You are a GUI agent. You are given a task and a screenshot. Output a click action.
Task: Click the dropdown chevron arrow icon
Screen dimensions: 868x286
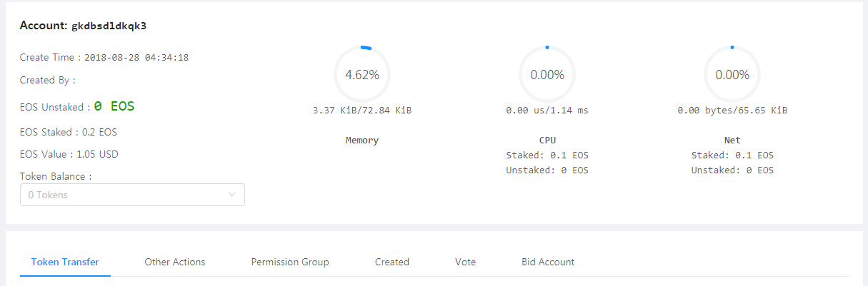click(x=232, y=195)
